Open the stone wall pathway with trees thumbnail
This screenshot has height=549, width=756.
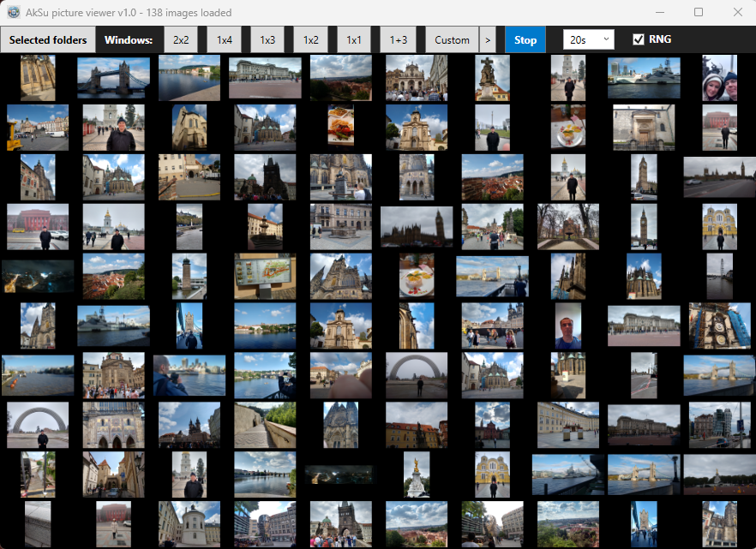(x=265, y=425)
